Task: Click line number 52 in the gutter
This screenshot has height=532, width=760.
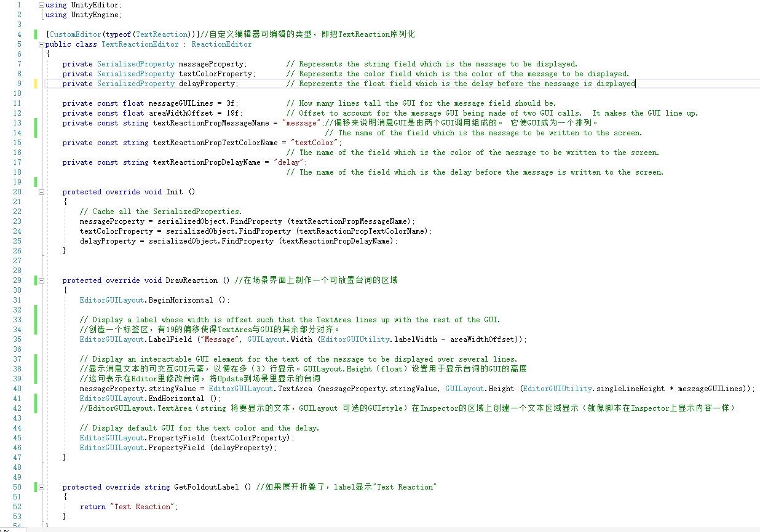Action: 17,507
